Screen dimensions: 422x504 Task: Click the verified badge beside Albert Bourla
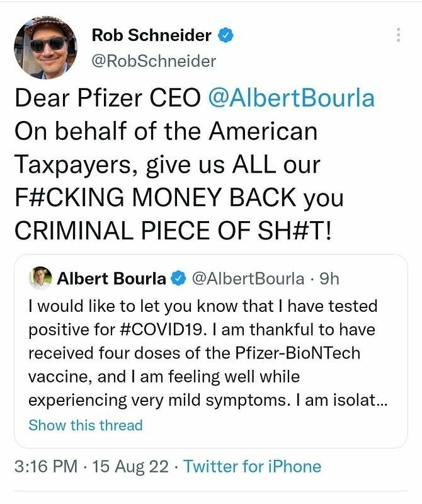(179, 278)
